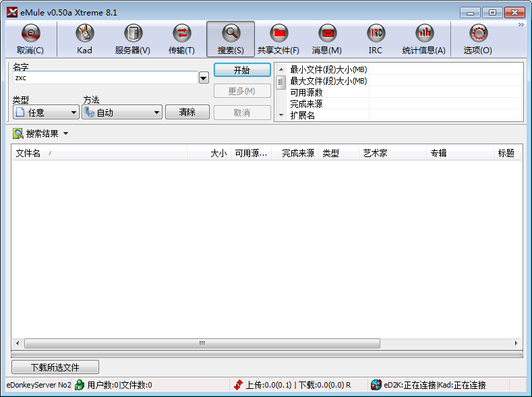Open the 服务器(V) servers view
The height and width of the screenshot is (397, 532).
133,39
